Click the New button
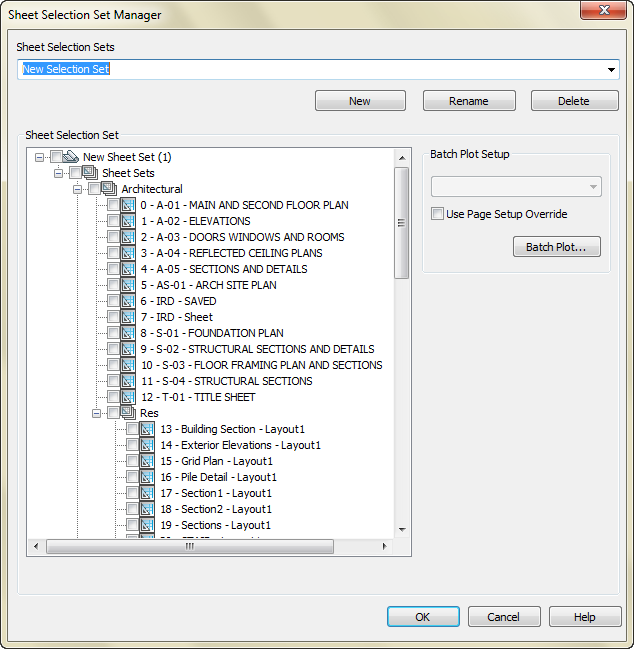This screenshot has width=634, height=649. pos(360,101)
